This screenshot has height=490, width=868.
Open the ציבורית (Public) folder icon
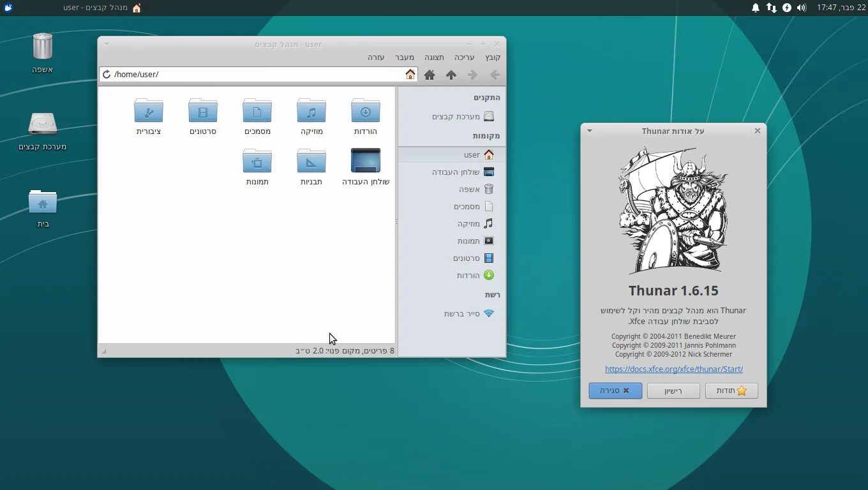[x=149, y=111]
